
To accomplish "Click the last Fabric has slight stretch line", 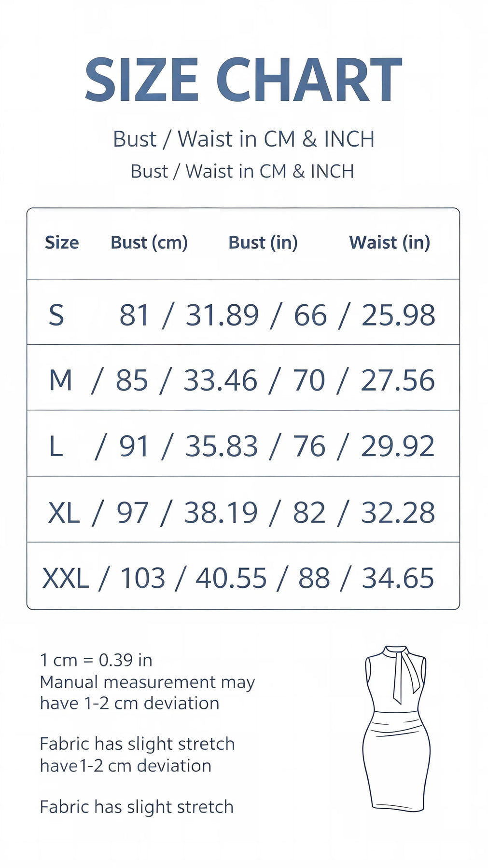I will pos(137,807).
